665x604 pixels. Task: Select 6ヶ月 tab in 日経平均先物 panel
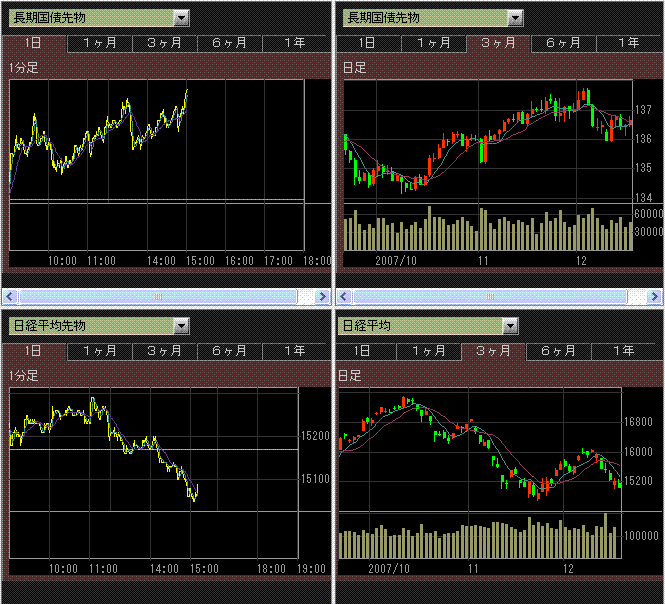[x=229, y=351]
